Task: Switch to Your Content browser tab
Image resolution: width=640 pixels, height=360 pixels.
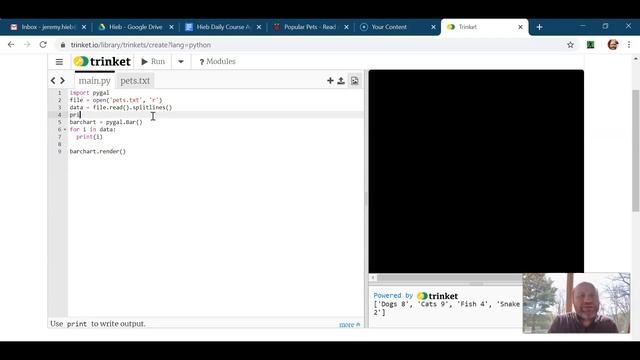Action: [388, 27]
